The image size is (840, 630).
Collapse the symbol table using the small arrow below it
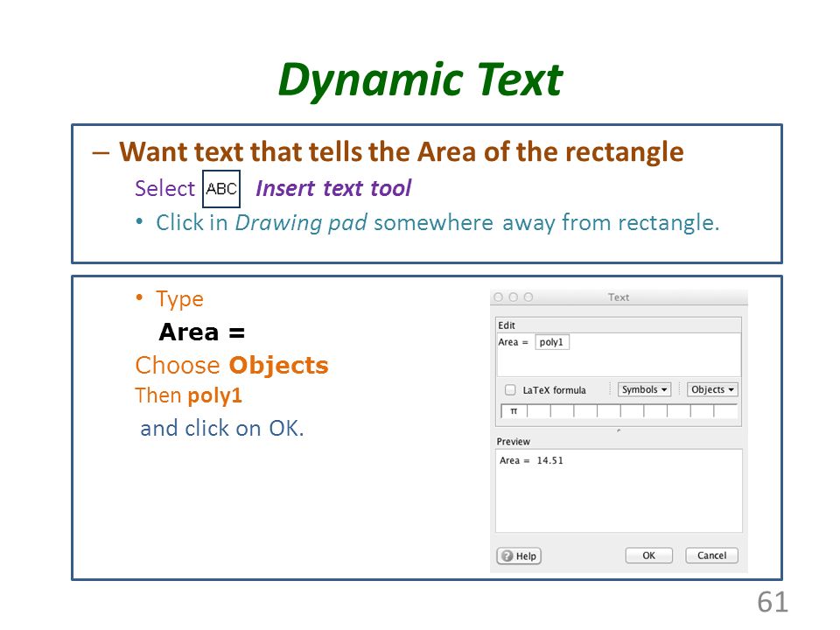(x=619, y=430)
